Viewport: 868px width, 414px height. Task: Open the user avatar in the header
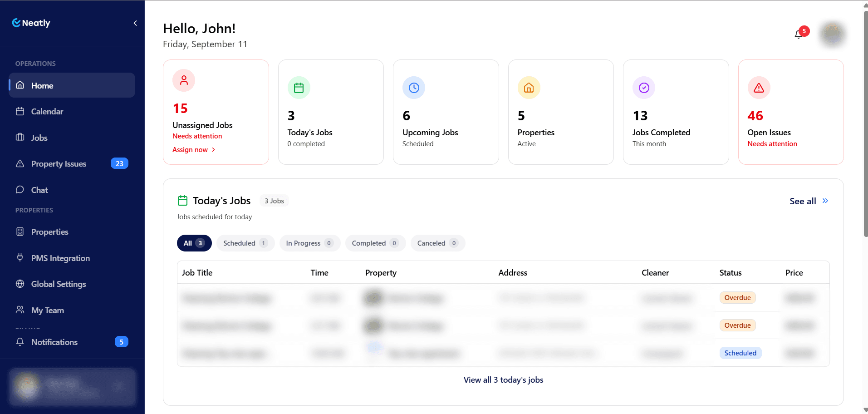click(x=832, y=34)
